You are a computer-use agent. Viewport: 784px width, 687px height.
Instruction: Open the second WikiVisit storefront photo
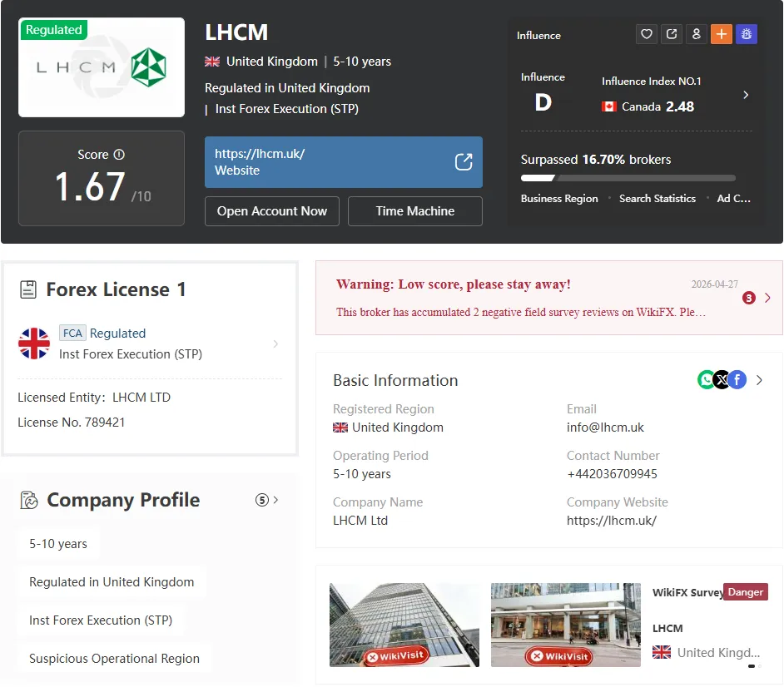tap(565, 625)
